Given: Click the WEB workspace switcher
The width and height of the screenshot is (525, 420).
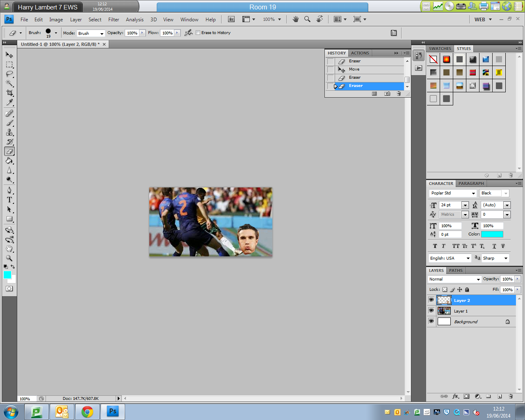Looking at the screenshot, I should [483, 19].
